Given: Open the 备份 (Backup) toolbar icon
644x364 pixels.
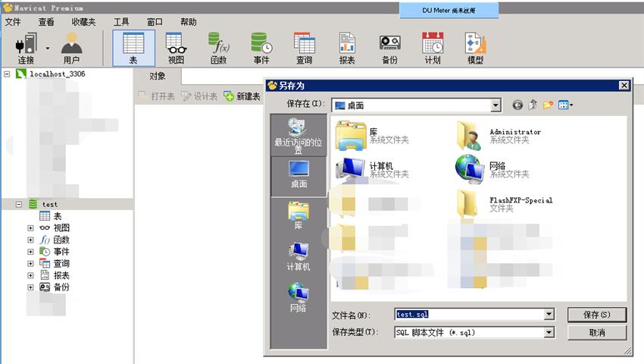Looking at the screenshot, I should [x=389, y=47].
